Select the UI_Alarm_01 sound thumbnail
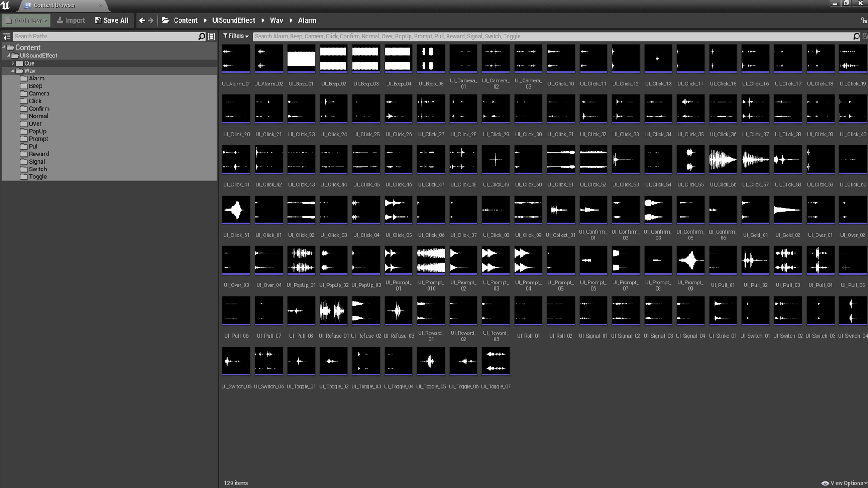Image resolution: width=868 pixels, height=488 pixels. (236, 58)
